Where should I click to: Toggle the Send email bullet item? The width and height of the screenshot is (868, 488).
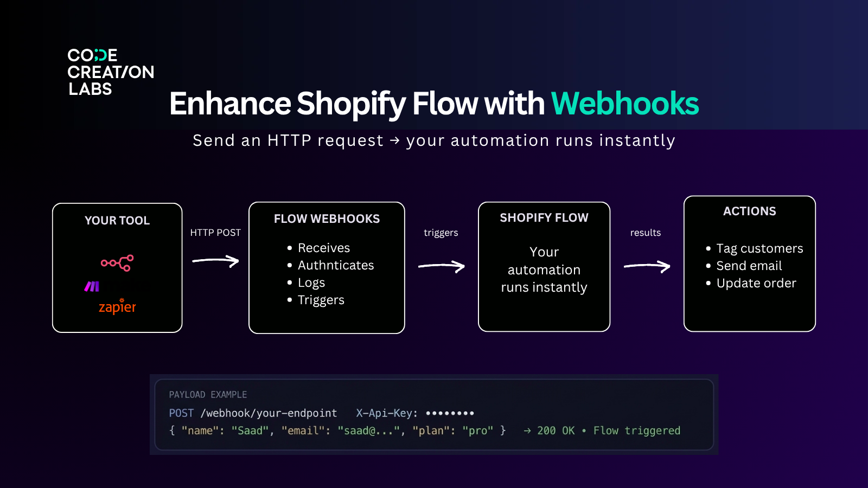[749, 266]
